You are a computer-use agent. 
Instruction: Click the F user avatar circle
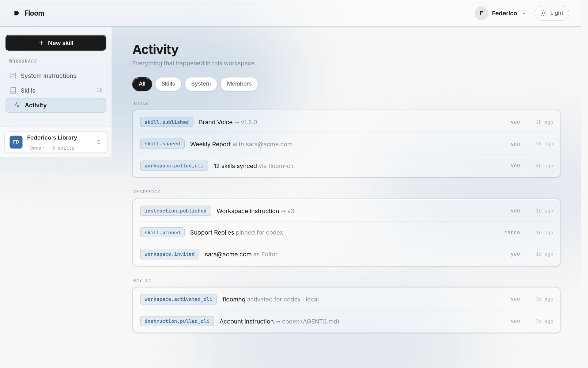(x=481, y=13)
